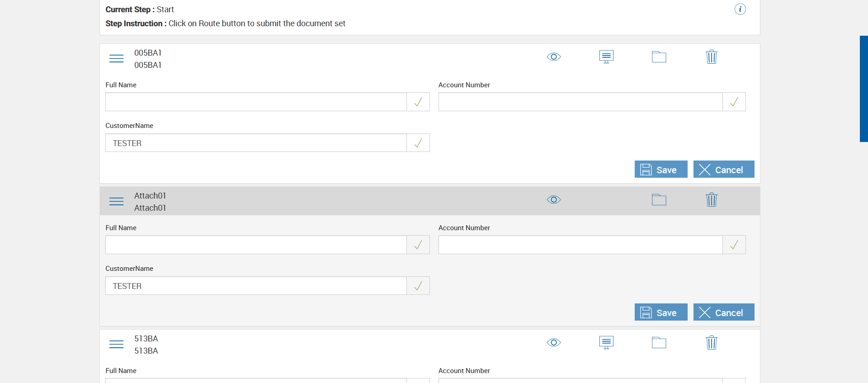Screen dimensions: 868x383
Task: Collapse the Attach01 section via hamburger handle
Action: 116,202
